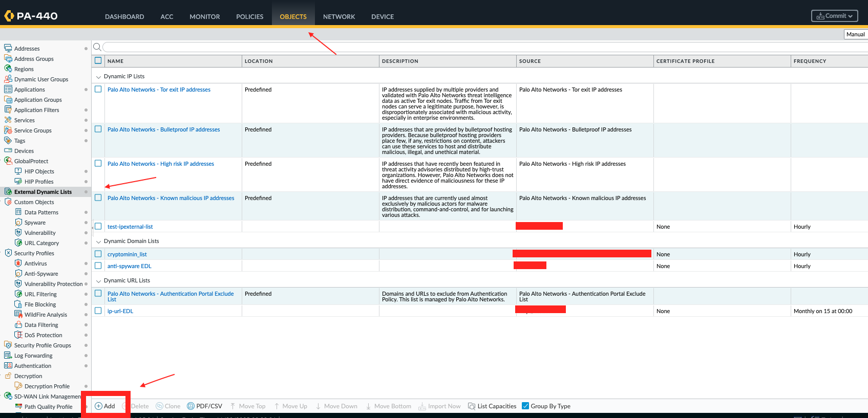Click the Tags icon in sidebar
The width and height of the screenshot is (868, 418).
point(8,141)
